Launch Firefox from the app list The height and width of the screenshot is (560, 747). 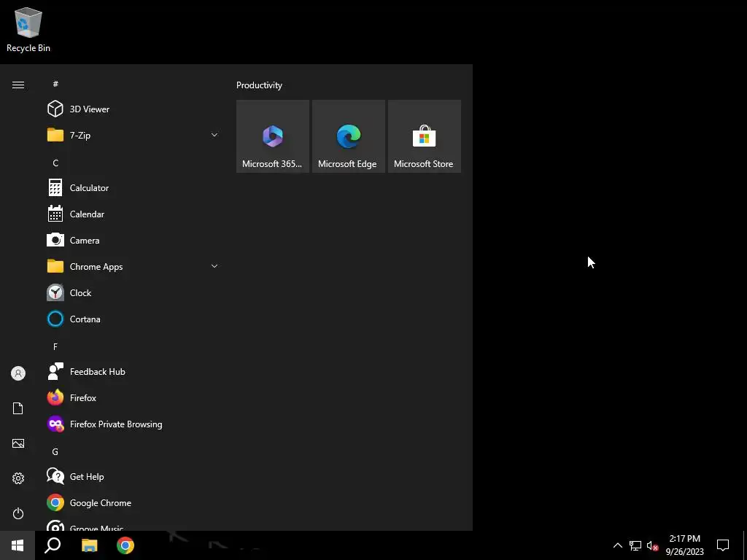pos(133,397)
